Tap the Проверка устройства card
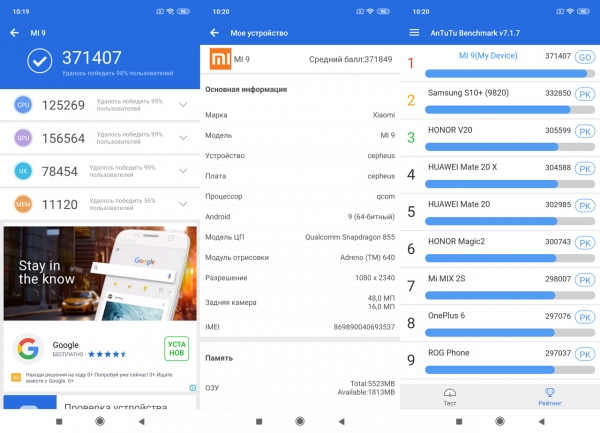This screenshot has height=433, width=600. [100, 402]
